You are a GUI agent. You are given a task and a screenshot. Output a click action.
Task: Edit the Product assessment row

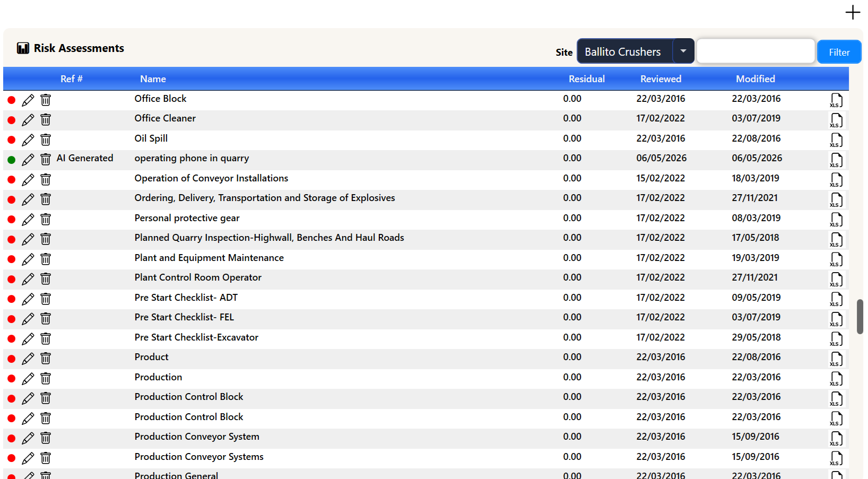[x=28, y=359]
